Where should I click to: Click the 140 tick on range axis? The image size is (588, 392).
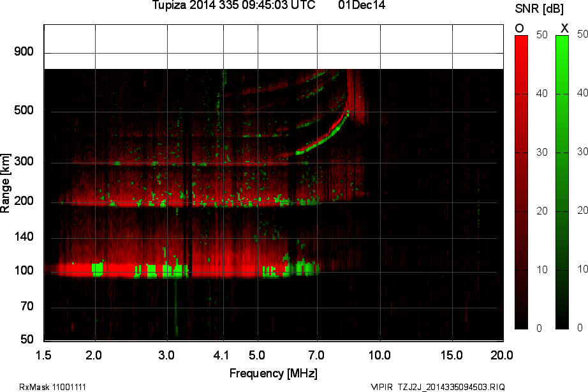[24, 237]
